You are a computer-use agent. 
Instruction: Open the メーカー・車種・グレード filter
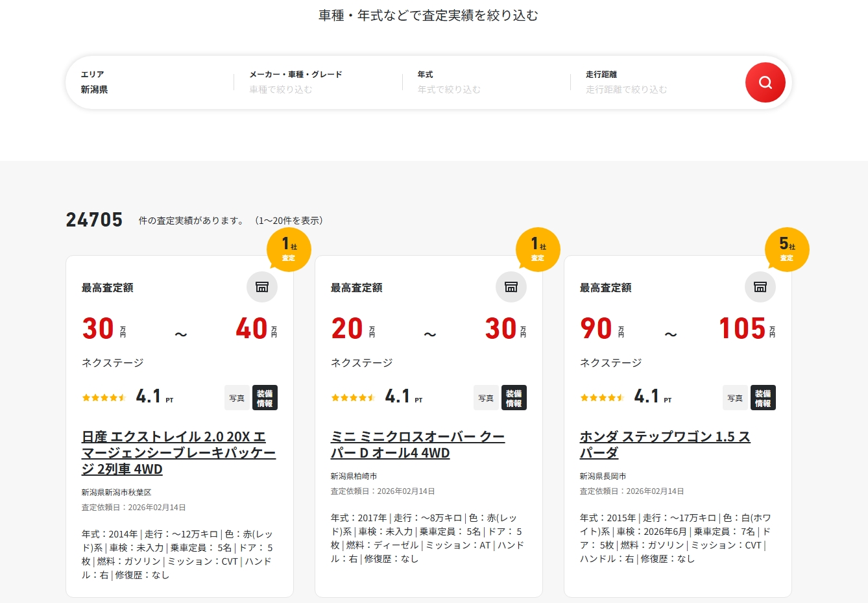pos(318,82)
